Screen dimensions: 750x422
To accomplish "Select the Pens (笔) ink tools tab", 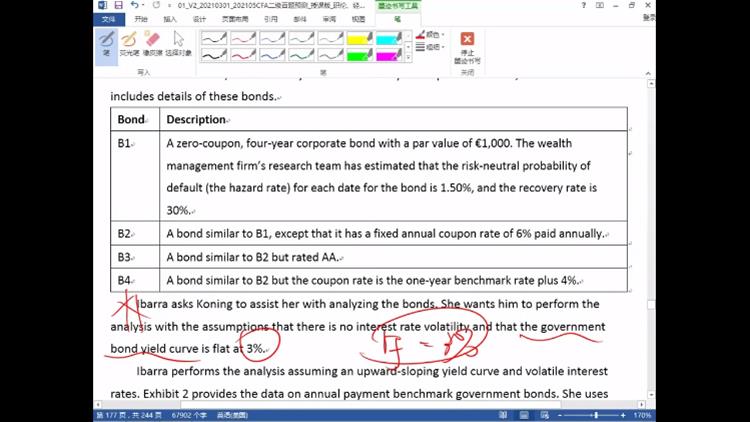I will [x=397, y=19].
